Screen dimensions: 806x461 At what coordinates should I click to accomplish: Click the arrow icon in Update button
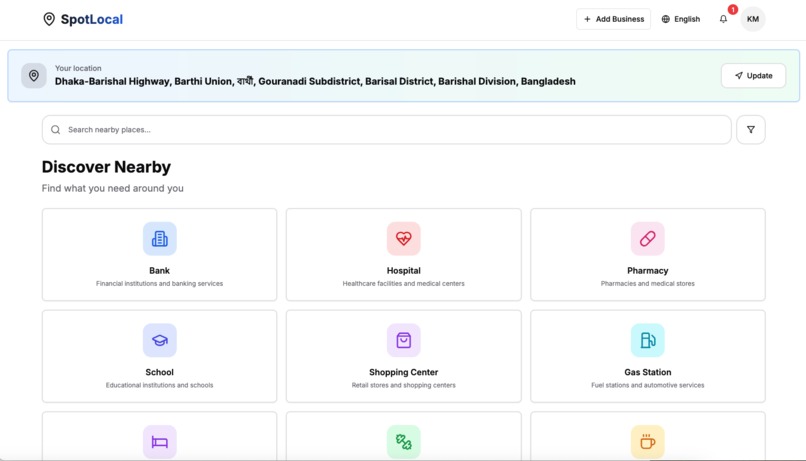coord(739,76)
